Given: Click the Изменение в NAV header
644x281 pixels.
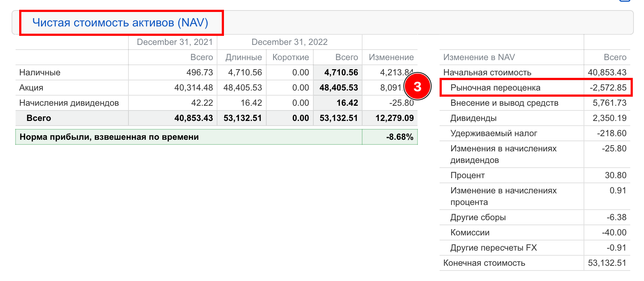Looking at the screenshot, I should pyautogui.click(x=479, y=57).
